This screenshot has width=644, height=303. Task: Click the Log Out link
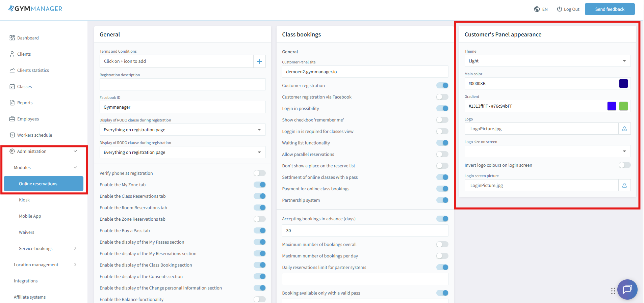point(568,9)
